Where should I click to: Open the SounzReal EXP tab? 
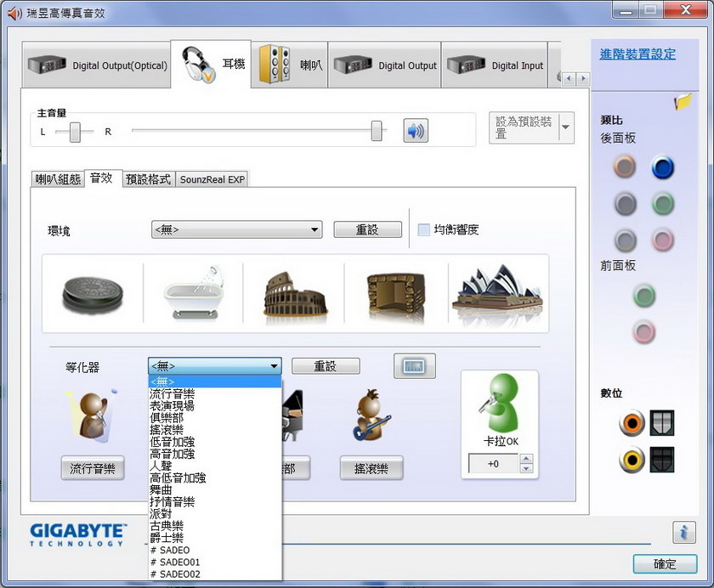pos(212,179)
